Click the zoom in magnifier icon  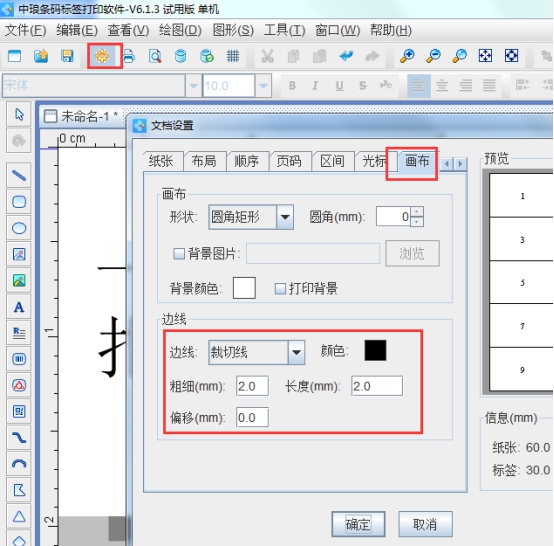tap(407, 56)
